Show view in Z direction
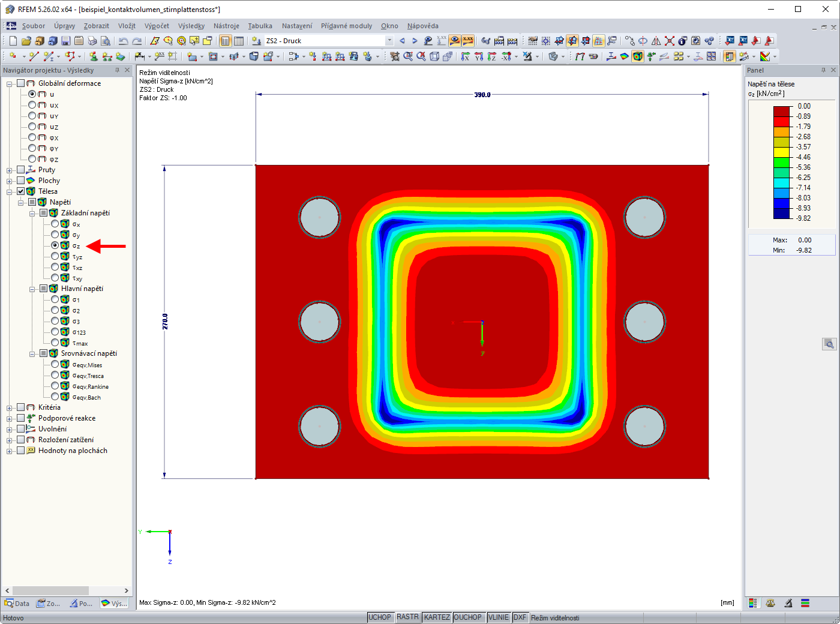 tap(492, 56)
